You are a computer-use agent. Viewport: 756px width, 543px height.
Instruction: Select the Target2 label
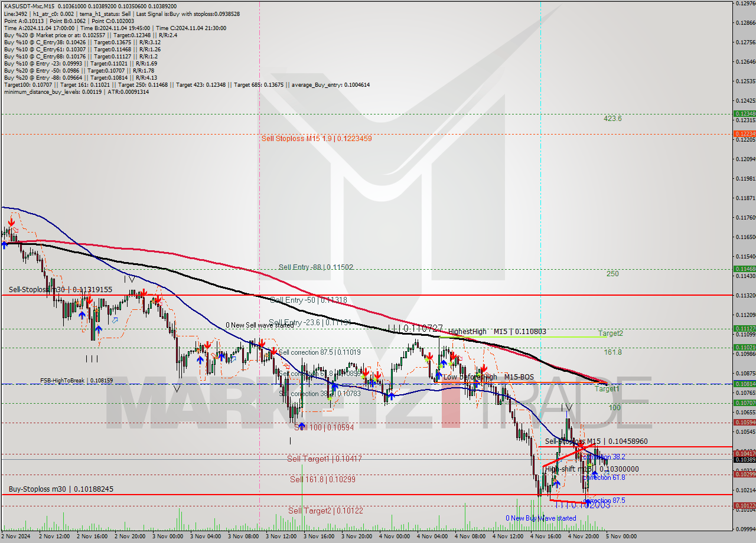(610, 333)
